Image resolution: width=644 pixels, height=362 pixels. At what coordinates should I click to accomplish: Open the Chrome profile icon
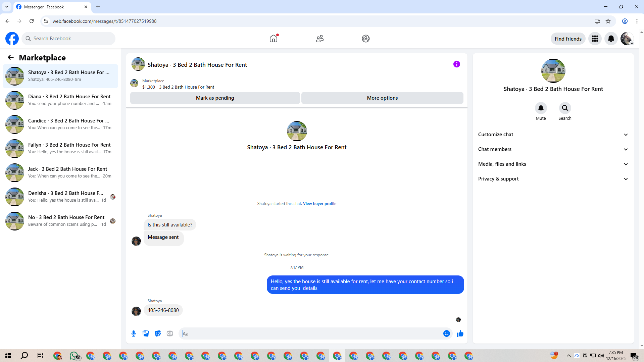point(625,21)
